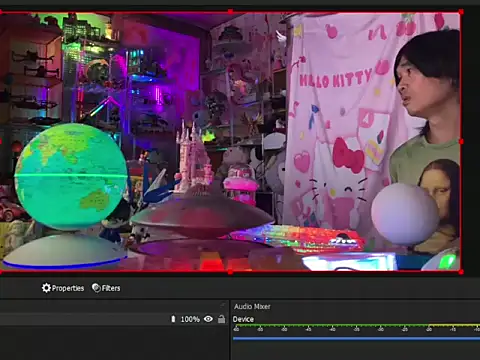Click the dock pop-out icon above source row
The width and height of the screenshot is (480, 360).
[x=223, y=305]
